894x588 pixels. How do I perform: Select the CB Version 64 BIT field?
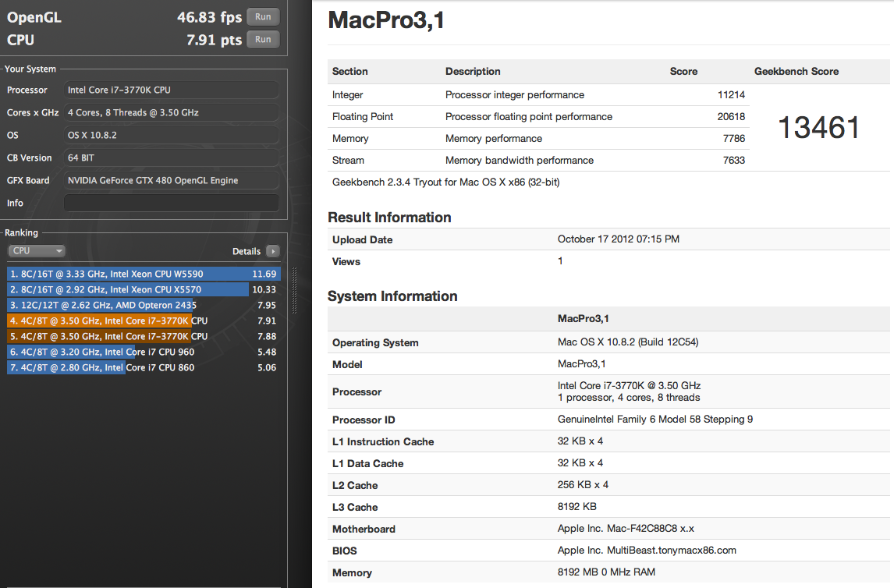pos(172,158)
